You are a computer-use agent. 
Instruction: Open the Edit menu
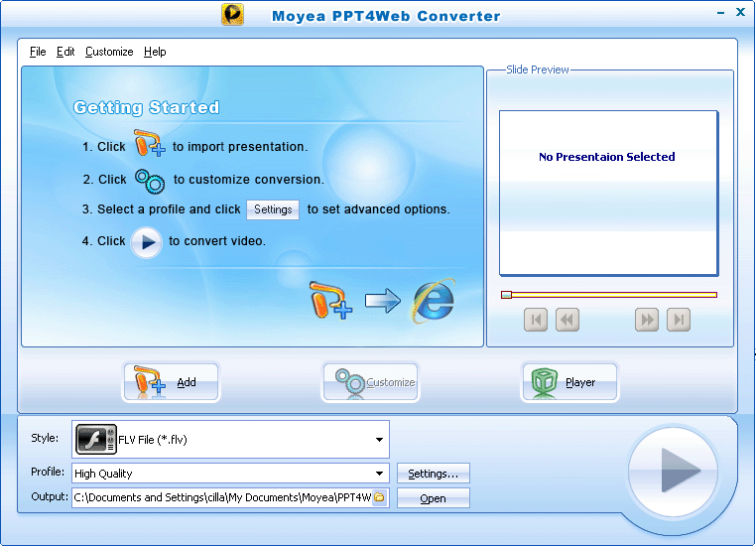pos(65,52)
